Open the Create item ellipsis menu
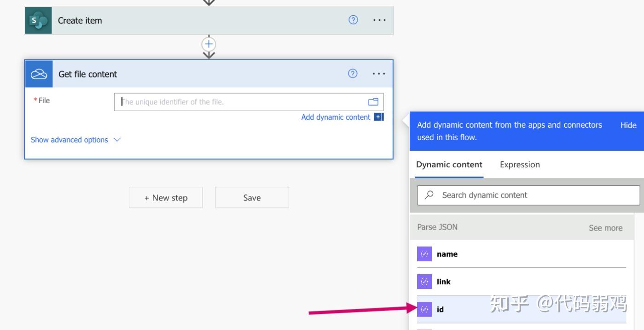This screenshot has height=330, width=644. pos(379,20)
